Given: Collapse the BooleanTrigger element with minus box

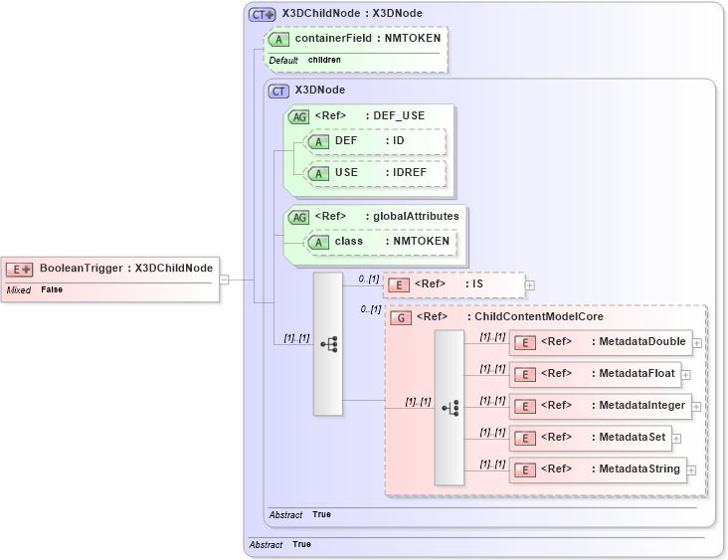Looking at the screenshot, I should click(x=224, y=280).
